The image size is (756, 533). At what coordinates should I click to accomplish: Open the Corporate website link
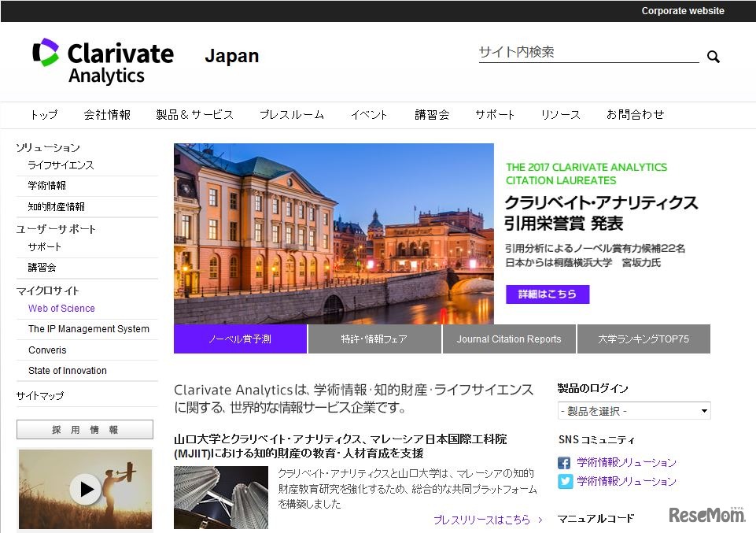[x=684, y=10]
